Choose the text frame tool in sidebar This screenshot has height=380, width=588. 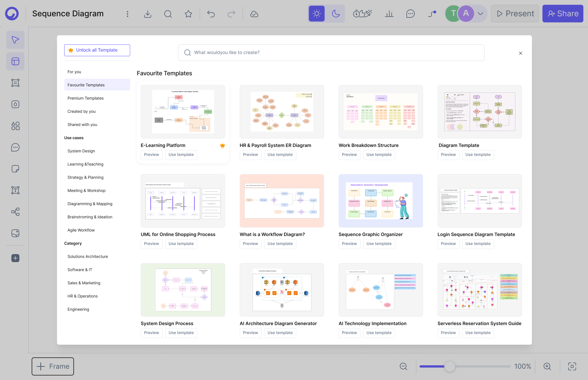[15, 190]
